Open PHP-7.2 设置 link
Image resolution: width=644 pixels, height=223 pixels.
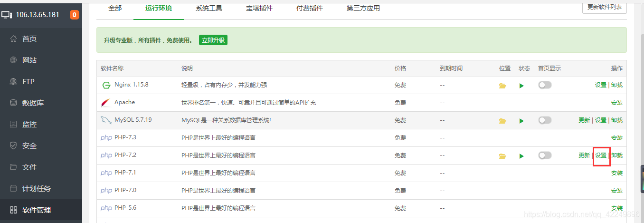[x=600, y=155]
